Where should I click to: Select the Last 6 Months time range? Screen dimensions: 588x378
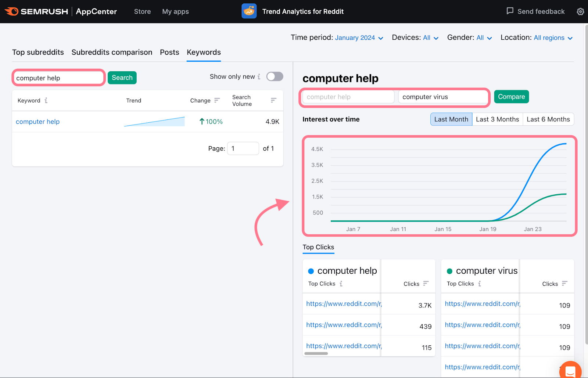[x=548, y=119]
